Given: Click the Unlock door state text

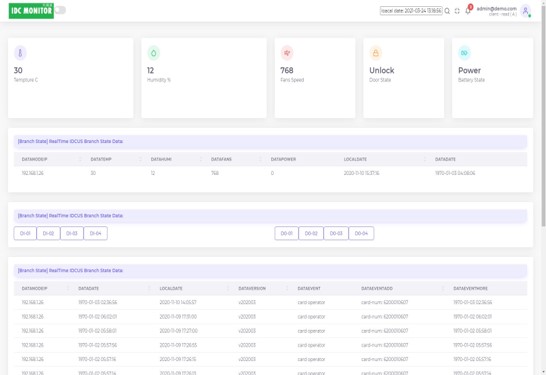Looking at the screenshot, I should tap(382, 70).
